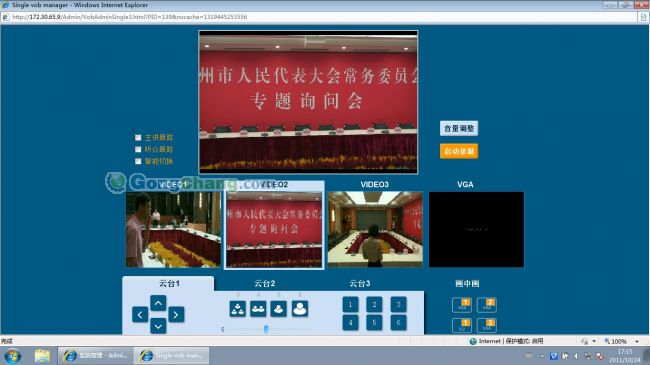Image resolution: width=650 pixels, height=365 pixels.
Task: Open the Windows Start menu
Action: click(12, 356)
